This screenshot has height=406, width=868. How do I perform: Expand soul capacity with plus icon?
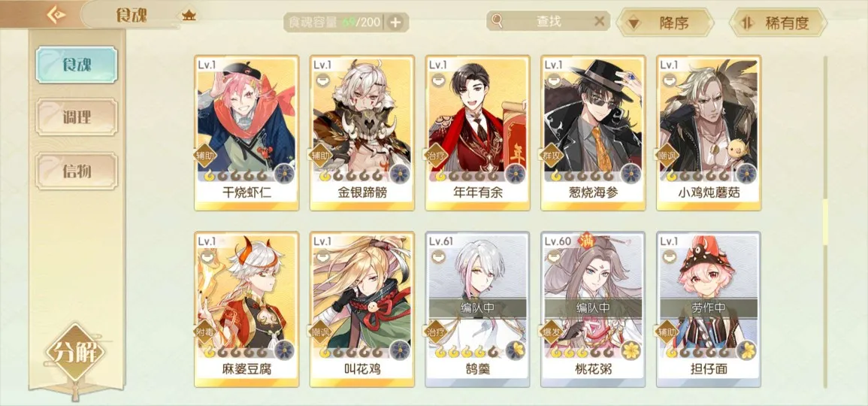coord(396,23)
